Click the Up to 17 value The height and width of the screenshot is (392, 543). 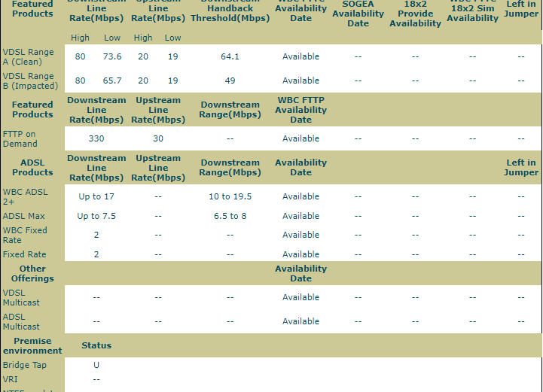[x=96, y=196]
